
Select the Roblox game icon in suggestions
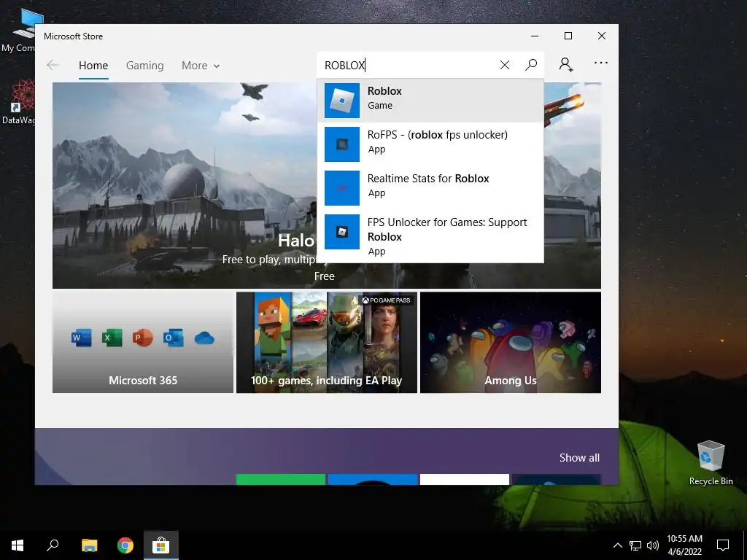click(x=342, y=101)
